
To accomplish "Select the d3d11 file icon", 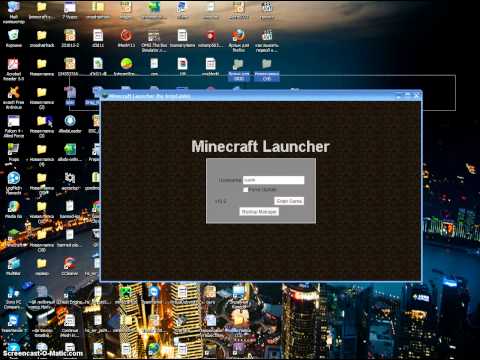I will click(x=98, y=38).
